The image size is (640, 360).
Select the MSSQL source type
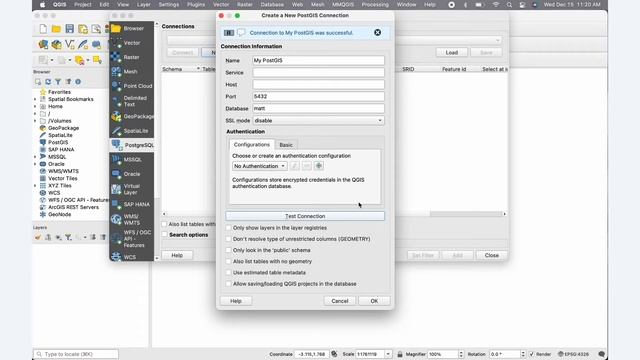click(132, 160)
